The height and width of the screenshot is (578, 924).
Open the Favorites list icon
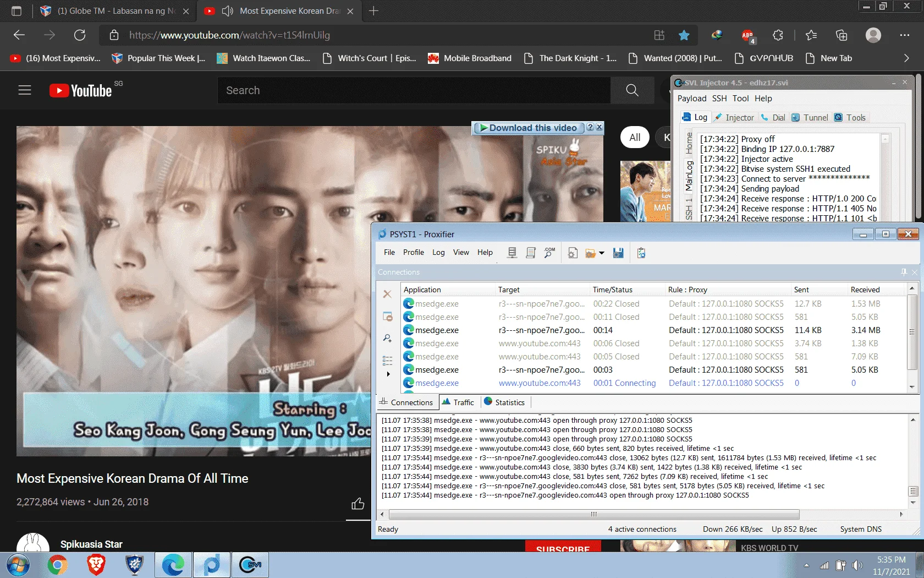pyautogui.click(x=811, y=35)
